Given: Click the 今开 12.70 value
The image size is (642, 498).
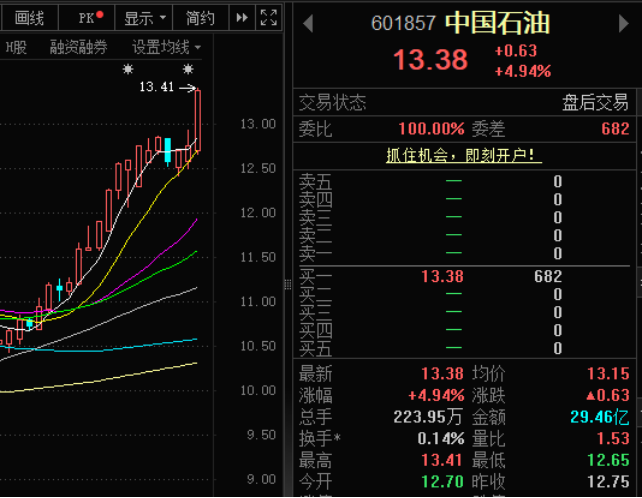Looking at the screenshot, I should 442,482.
